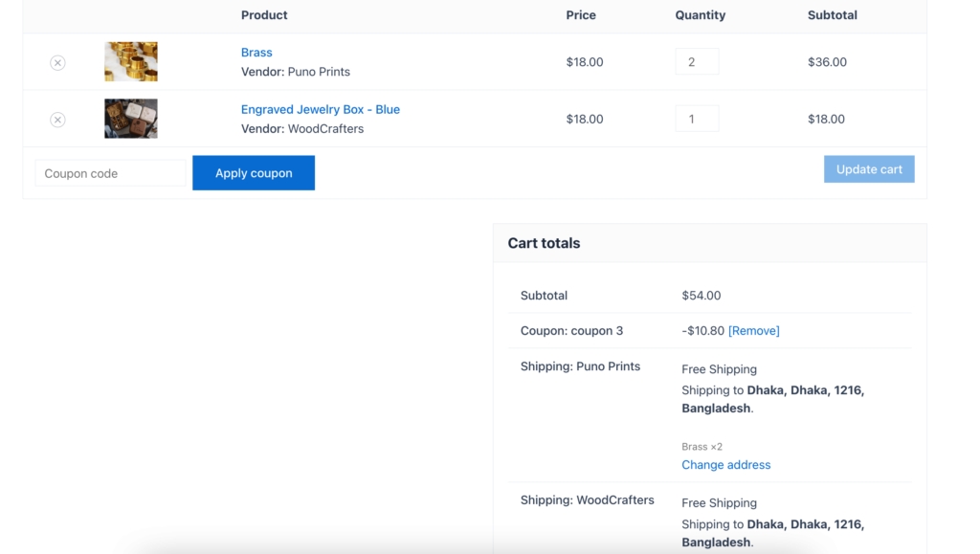
Task: Click the Quantity column header
Action: [x=700, y=14]
